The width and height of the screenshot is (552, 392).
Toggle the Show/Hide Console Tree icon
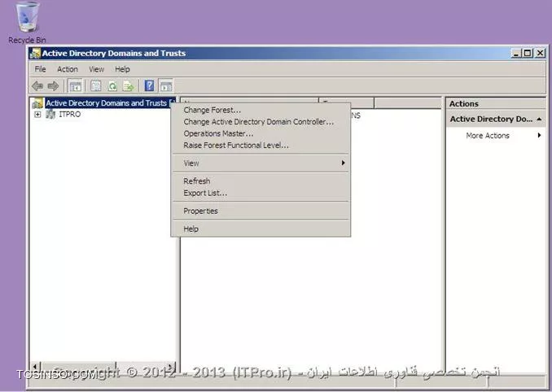pos(75,85)
